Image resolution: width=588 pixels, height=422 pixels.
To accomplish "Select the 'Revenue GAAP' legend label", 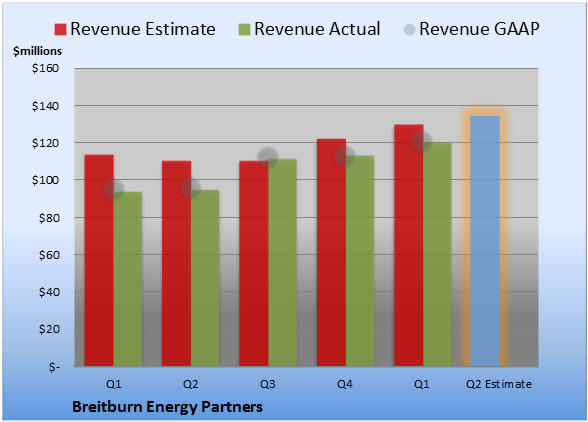I will click(x=479, y=29).
